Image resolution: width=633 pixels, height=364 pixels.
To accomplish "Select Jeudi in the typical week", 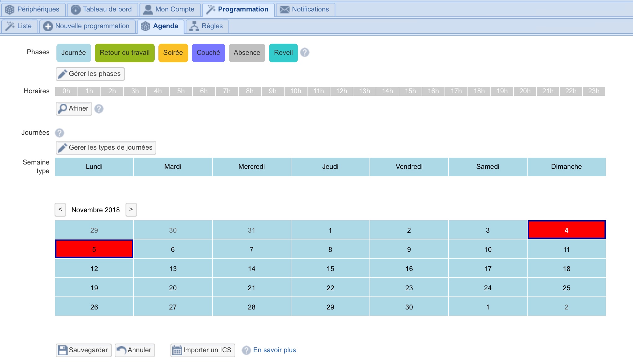I will (330, 167).
